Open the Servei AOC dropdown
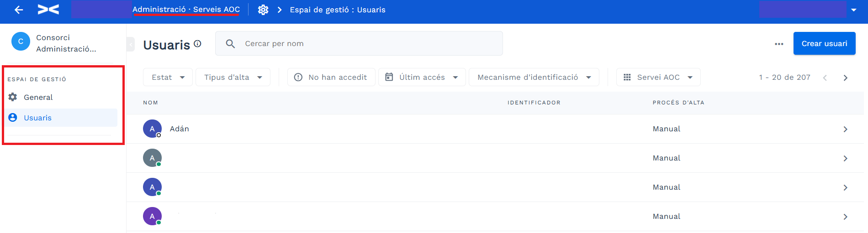This screenshot has height=233, width=868. [x=658, y=77]
